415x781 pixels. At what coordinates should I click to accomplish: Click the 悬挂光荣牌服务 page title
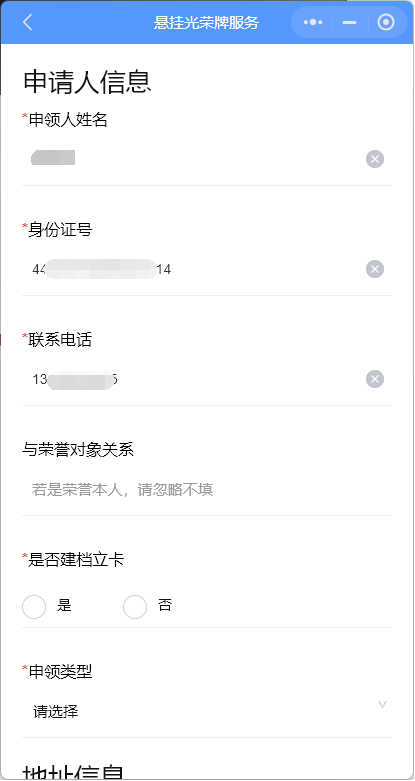click(x=207, y=23)
